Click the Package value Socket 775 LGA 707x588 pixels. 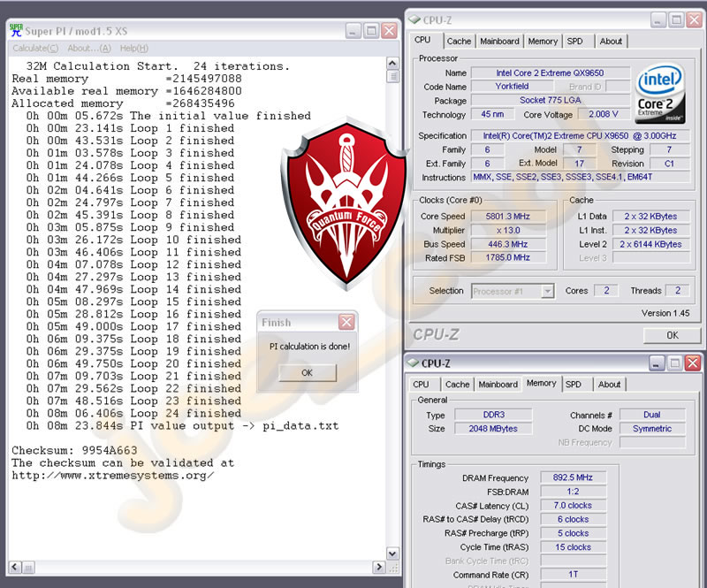click(x=550, y=100)
